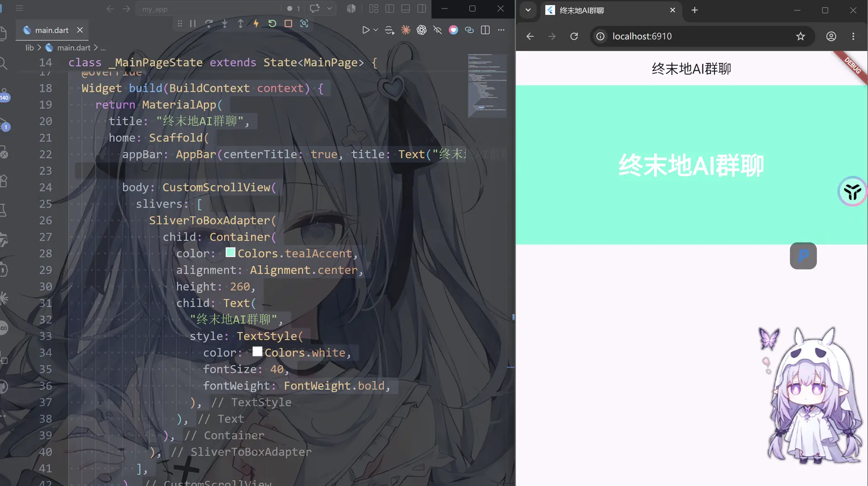Select the 终末地AI群聊 browser tab
The height and width of the screenshot is (486, 868).
click(x=610, y=10)
